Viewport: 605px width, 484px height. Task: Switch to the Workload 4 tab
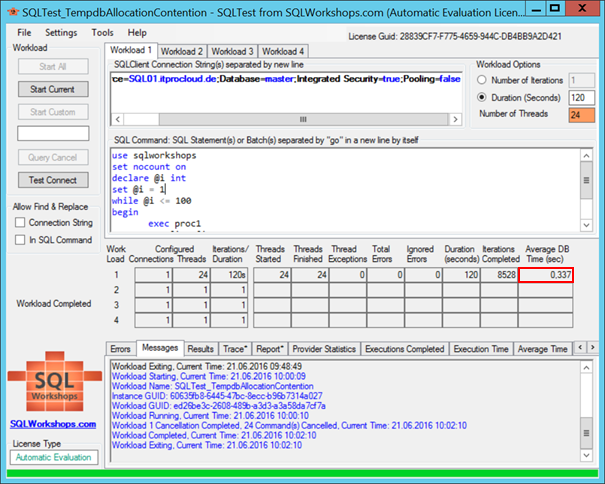click(x=283, y=51)
